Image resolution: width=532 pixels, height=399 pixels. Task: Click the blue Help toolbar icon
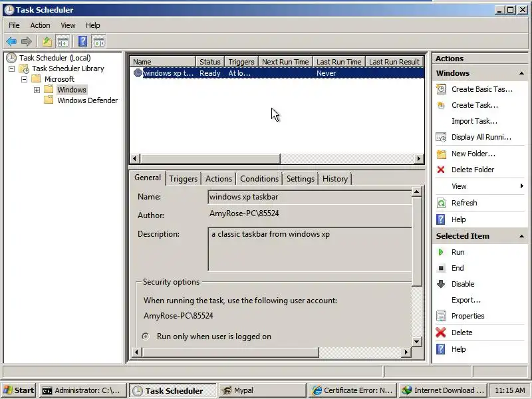[x=82, y=42]
